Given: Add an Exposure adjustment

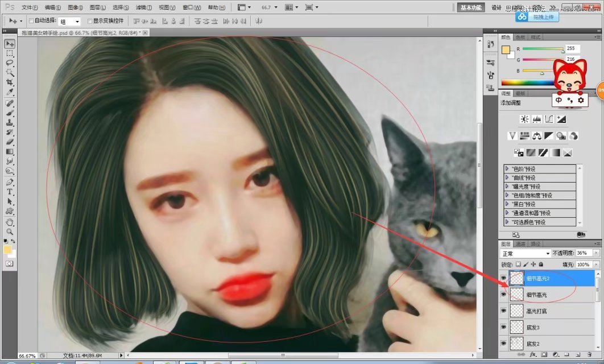Looking at the screenshot, I should (561, 119).
